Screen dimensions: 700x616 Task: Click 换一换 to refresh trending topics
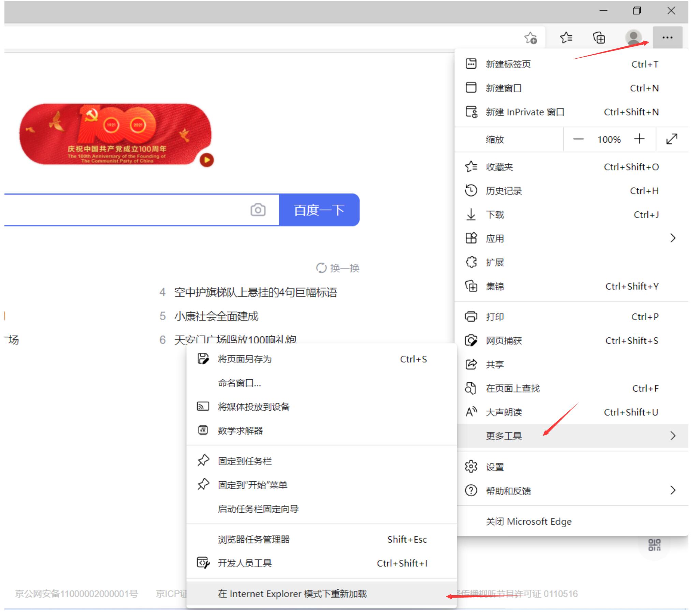click(x=337, y=268)
